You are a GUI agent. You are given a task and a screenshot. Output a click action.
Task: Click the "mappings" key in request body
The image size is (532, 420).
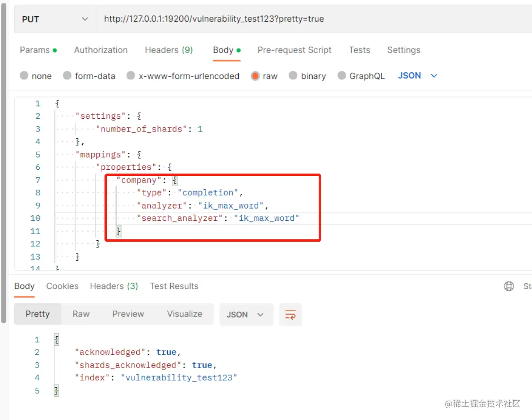100,155
